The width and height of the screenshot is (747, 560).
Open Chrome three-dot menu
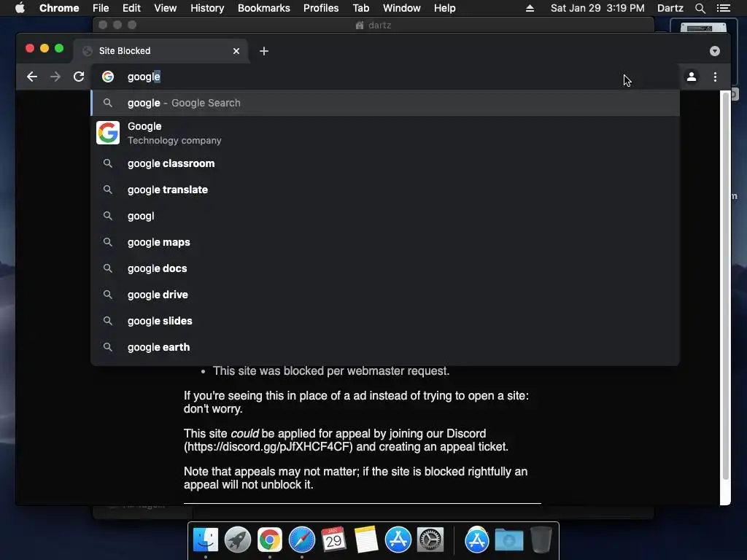click(x=715, y=77)
